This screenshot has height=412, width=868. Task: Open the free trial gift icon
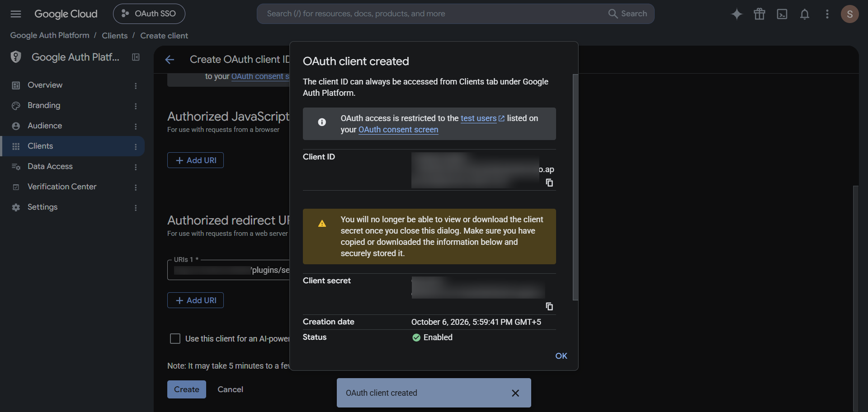(x=759, y=14)
